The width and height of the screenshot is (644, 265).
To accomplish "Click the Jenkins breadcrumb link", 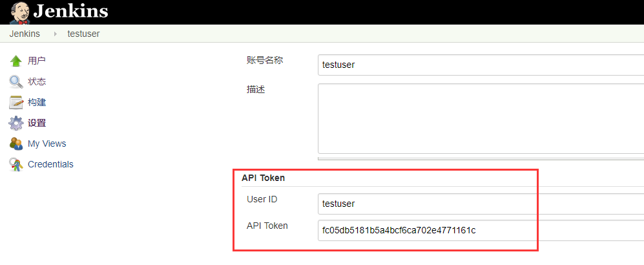I will click(25, 34).
